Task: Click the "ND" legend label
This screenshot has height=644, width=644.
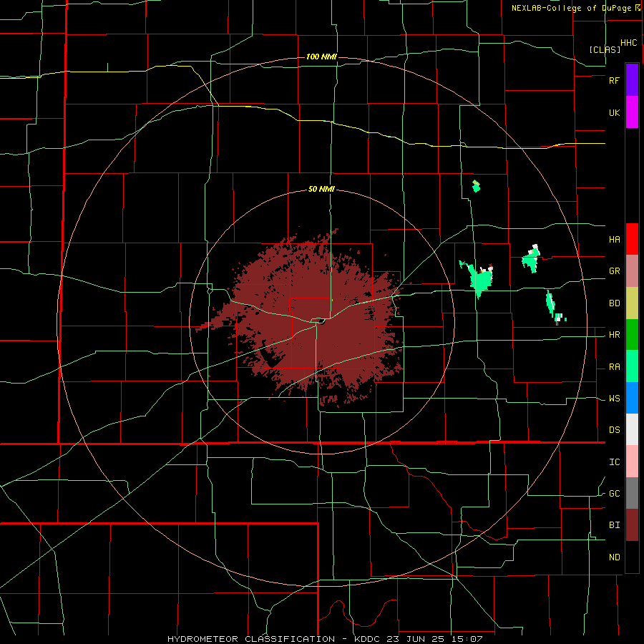Action: pos(614,557)
